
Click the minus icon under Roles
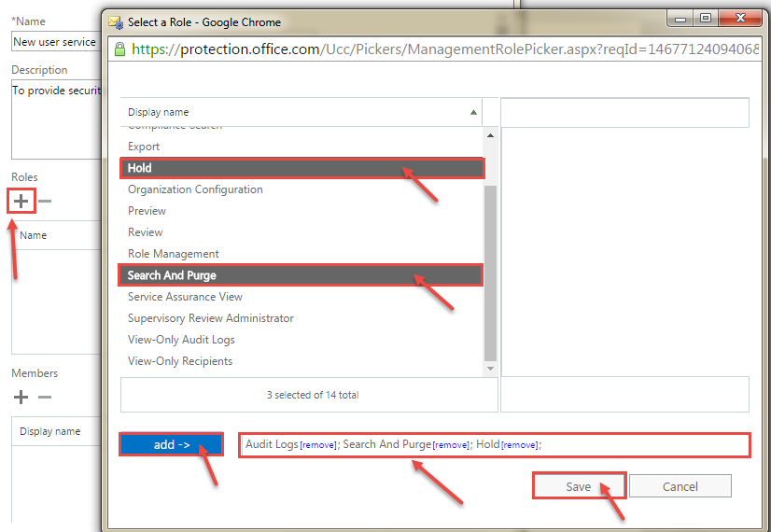pos(45,201)
